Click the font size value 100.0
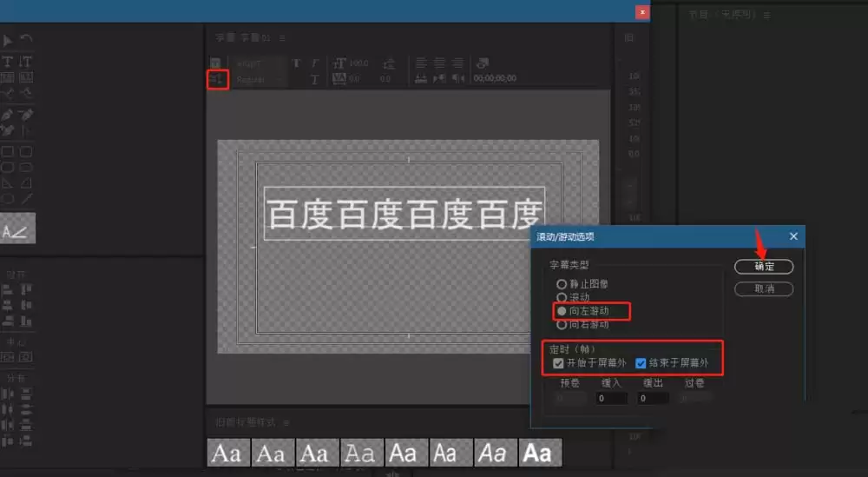Image resolution: width=868 pixels, height=477 pixels. 358,63
